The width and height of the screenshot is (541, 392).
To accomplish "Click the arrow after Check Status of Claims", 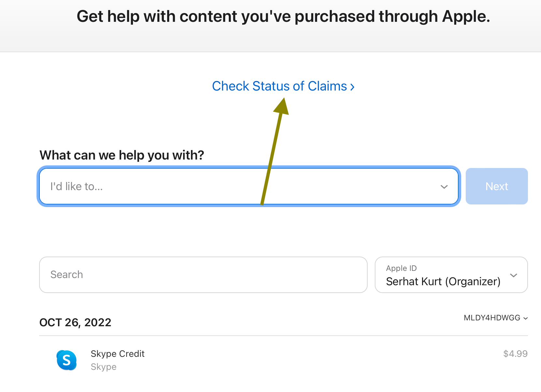I will pos(352,87).
